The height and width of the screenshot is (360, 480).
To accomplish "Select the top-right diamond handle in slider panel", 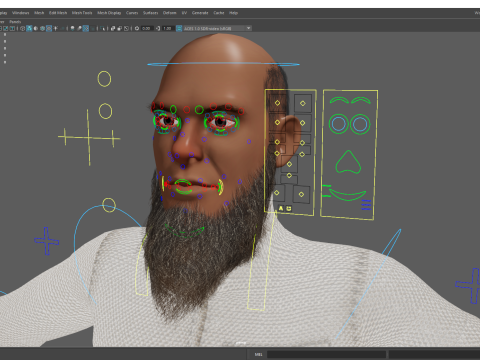I will [302, 104].
